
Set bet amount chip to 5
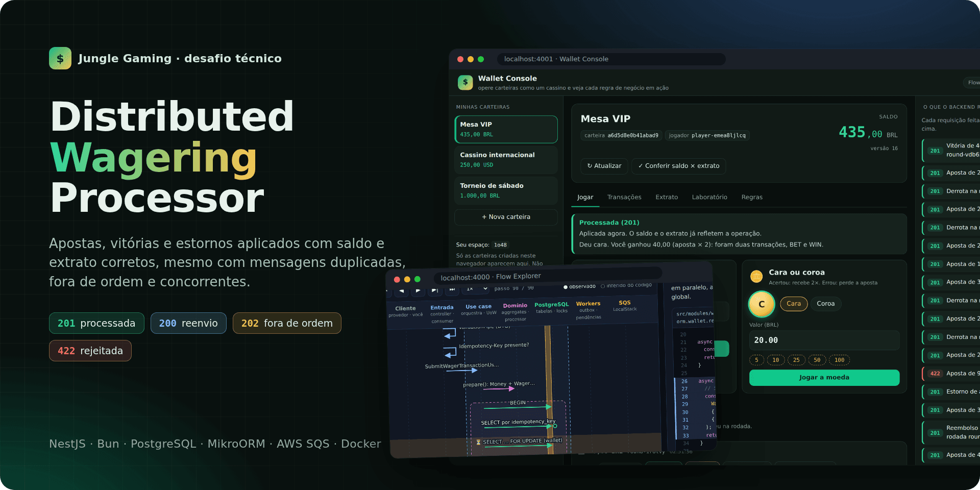click(756, 360)
